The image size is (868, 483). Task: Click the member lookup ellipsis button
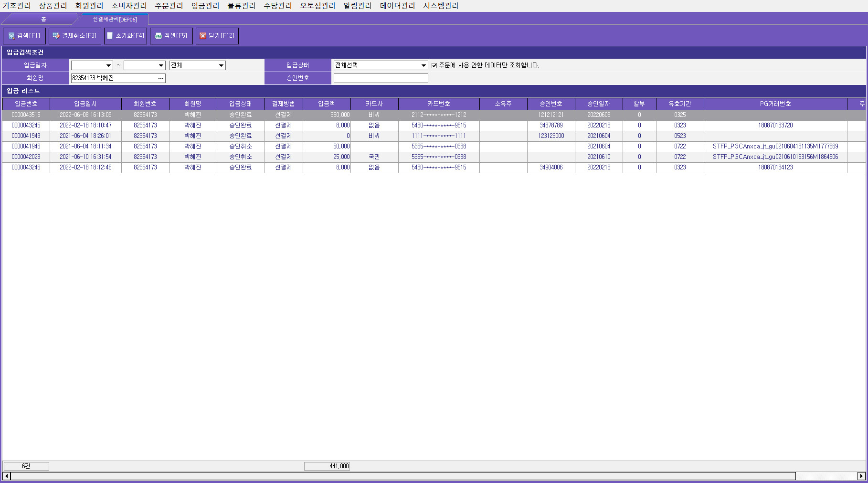coord(161,78)
